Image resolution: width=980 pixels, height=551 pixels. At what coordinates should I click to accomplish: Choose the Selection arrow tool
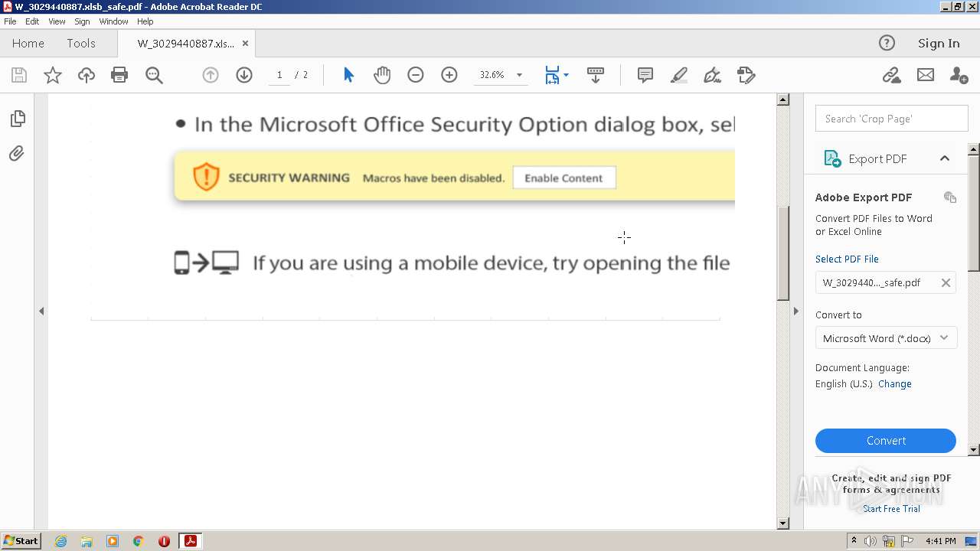[x=349, y=75]
